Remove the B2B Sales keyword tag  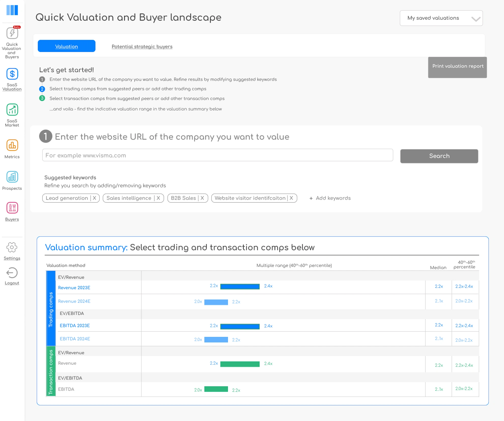(x=202, y=198)
